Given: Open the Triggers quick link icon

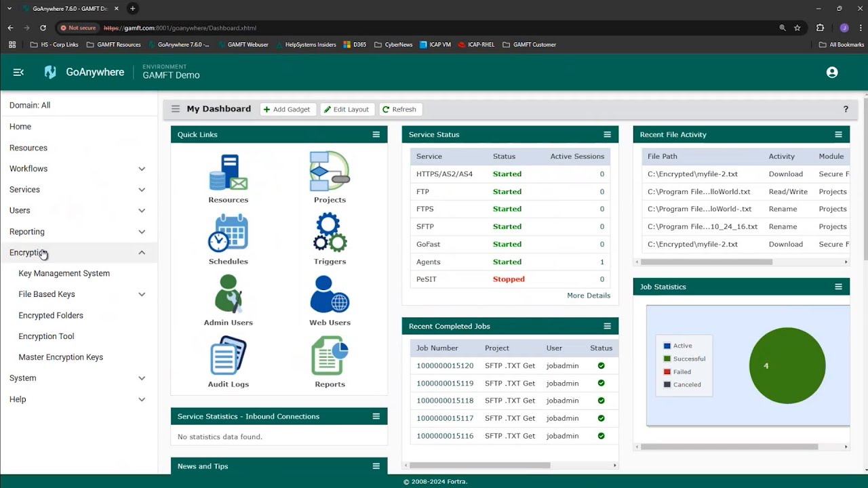Looking at the screenshot, I should [x=330, y=232].
